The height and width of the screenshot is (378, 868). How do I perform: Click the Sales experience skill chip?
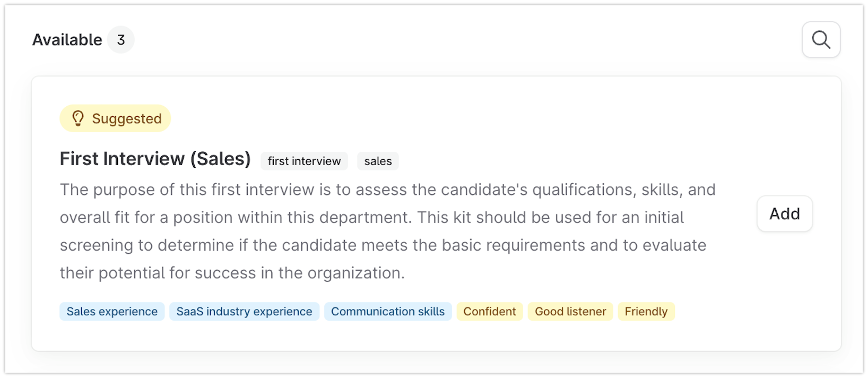112,312
